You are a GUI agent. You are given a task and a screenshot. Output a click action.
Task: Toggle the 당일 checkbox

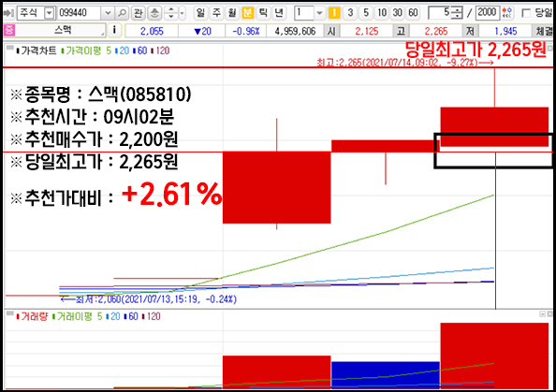(526, 13)
